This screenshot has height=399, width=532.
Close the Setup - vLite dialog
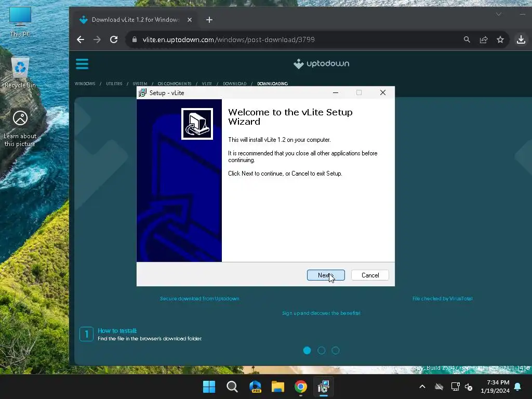point(383,92)
